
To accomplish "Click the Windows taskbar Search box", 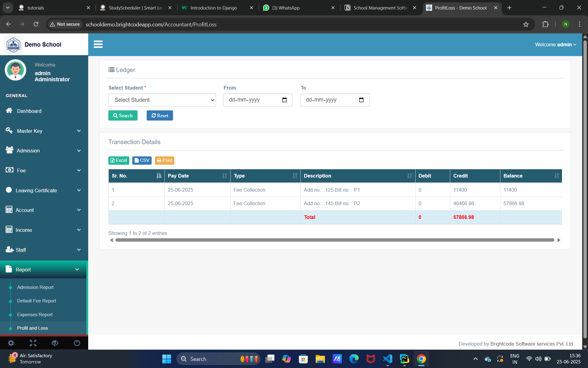I will tap(218, 359).
